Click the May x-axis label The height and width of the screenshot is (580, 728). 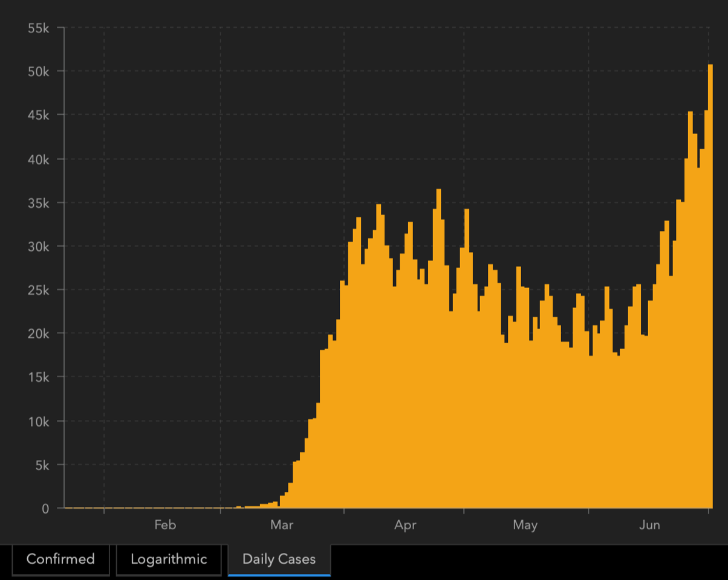point(525,525)
